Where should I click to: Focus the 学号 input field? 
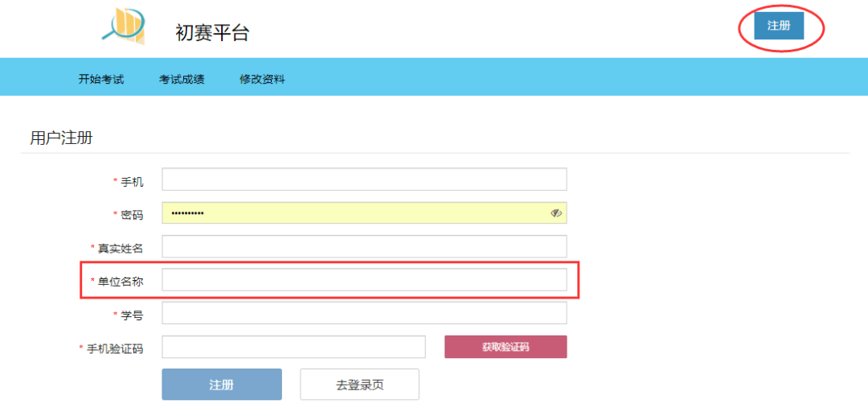(x=364, y=313)
